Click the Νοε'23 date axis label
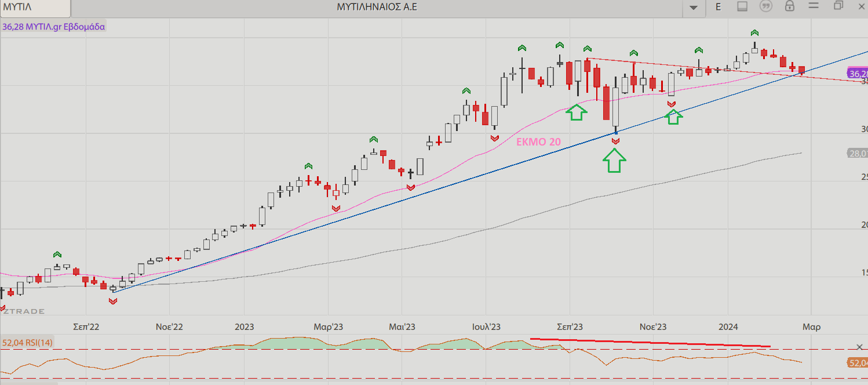Viewport: 868px width, 385px height. click(x=653, y=327)
